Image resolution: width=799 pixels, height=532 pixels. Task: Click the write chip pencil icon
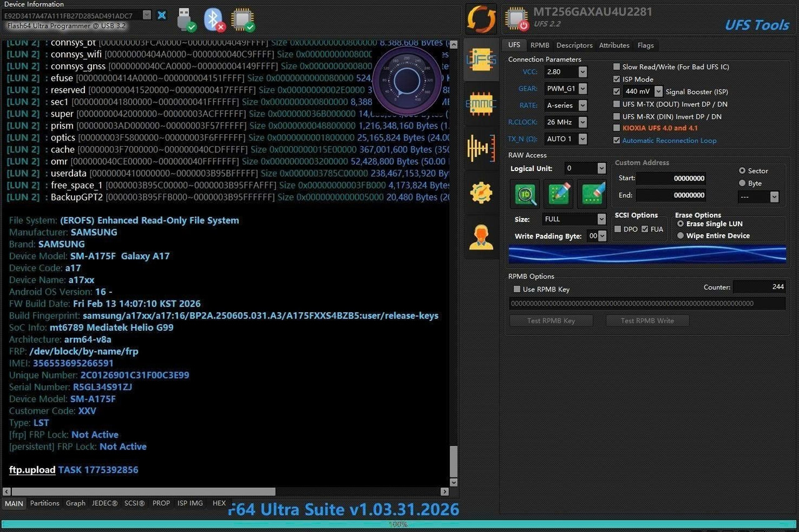(558, 194)
